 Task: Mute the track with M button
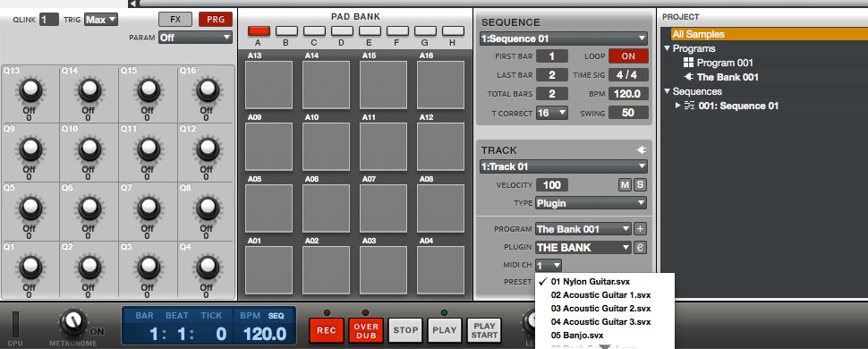[x=625, y=185]
